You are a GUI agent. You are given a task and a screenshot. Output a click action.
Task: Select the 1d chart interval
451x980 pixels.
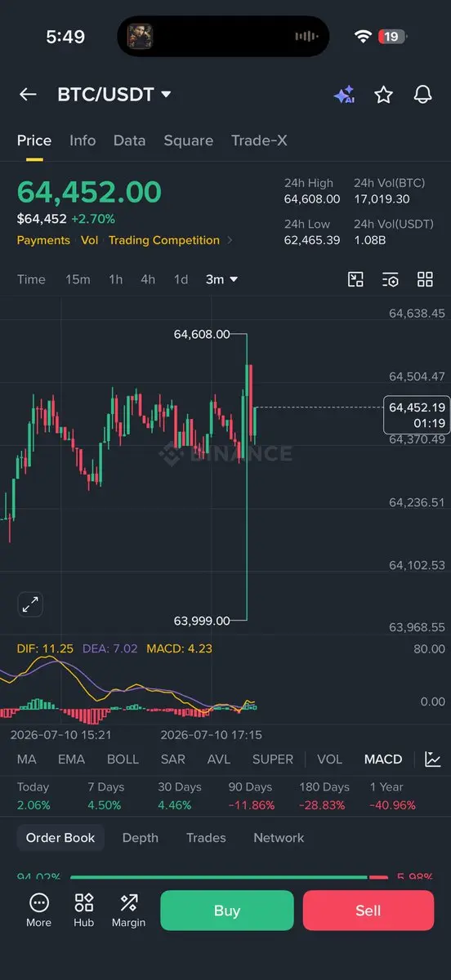click(x=181, y=279)
